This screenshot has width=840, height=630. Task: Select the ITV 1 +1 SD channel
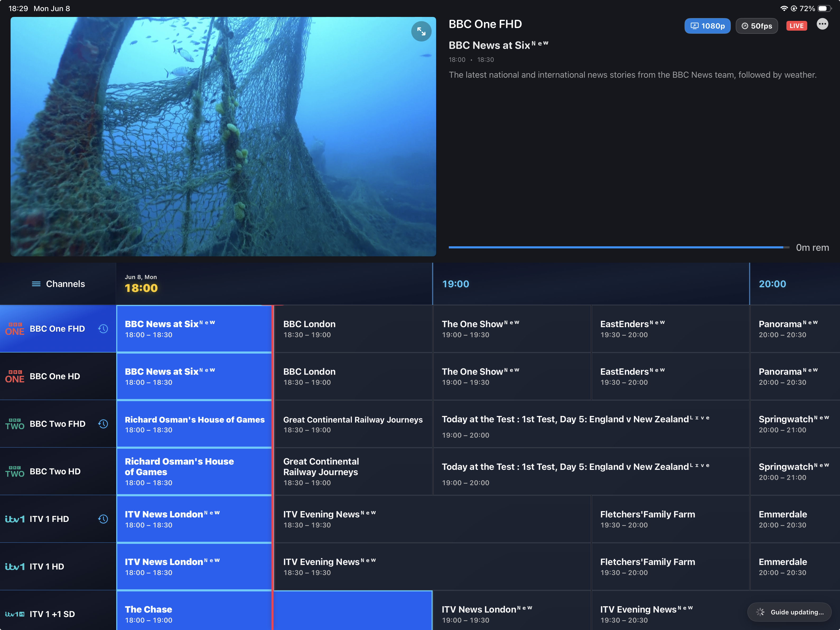tap(58, 611)
